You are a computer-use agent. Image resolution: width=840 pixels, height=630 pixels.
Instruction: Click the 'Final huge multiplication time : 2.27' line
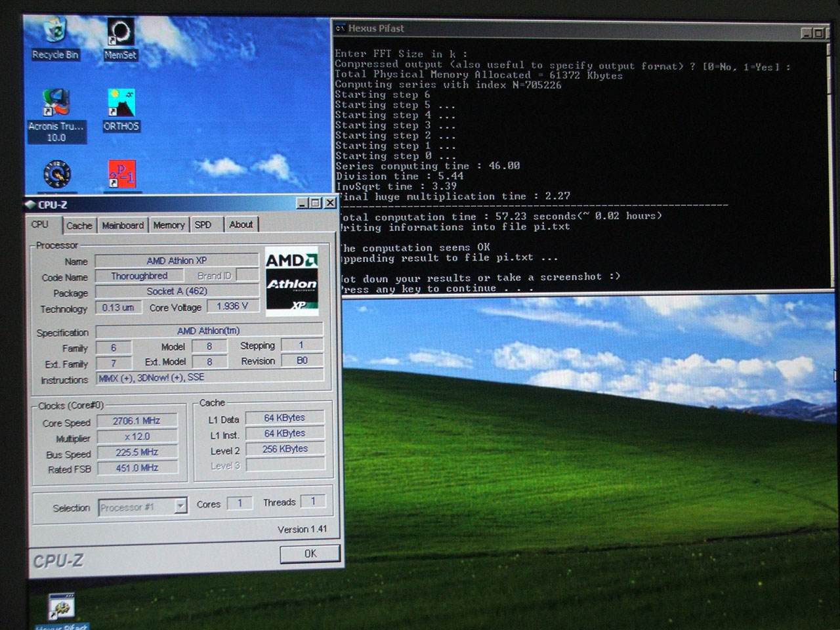pos(453,196)
